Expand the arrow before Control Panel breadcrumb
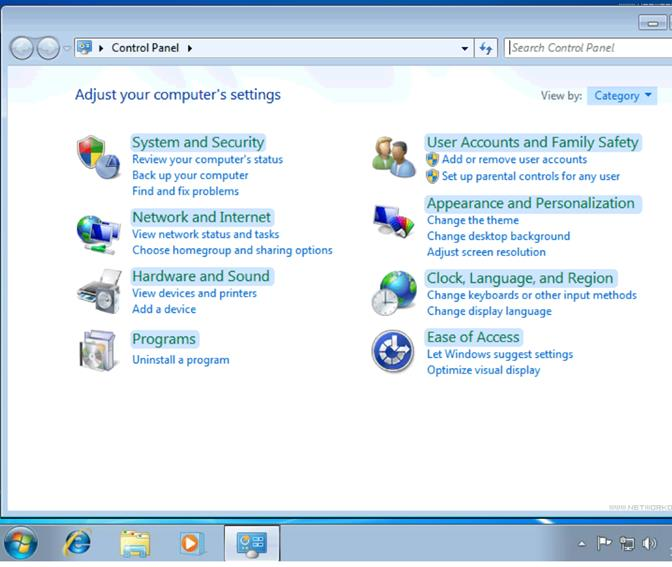 pos(101,48)
